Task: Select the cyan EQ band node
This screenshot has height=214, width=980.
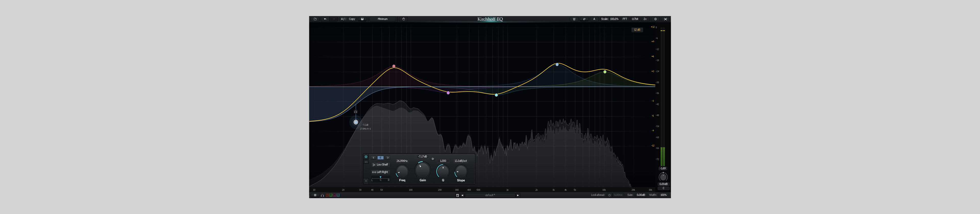Action: (x=496, y=95)
